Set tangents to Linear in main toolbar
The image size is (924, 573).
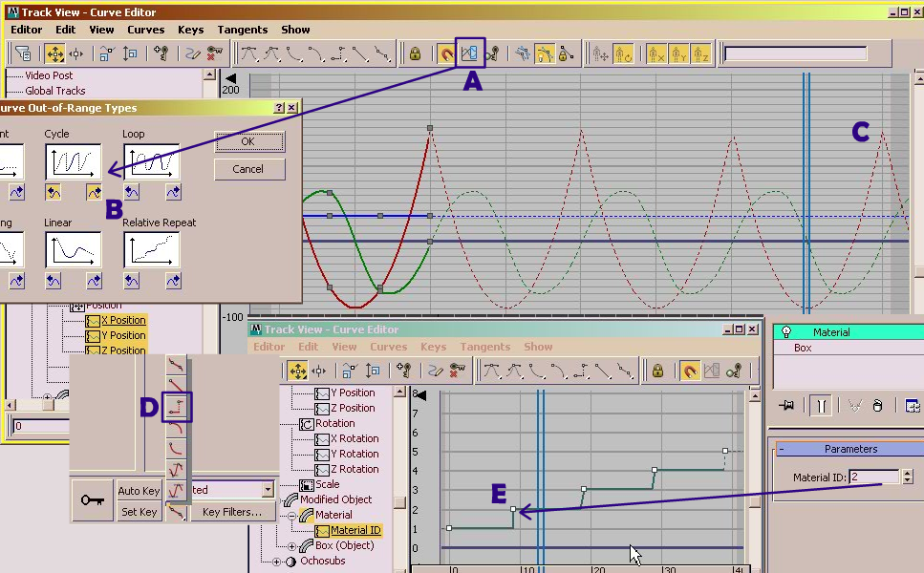tap(360, 54)
